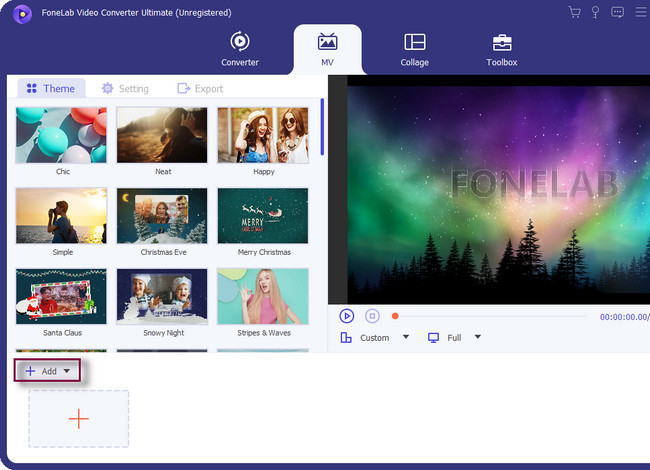The width and height of the screenshot is (650, 470).
Task: Click the "Merry Christmas" theme label
Action: pyautogui.click(x=264, y=252)
